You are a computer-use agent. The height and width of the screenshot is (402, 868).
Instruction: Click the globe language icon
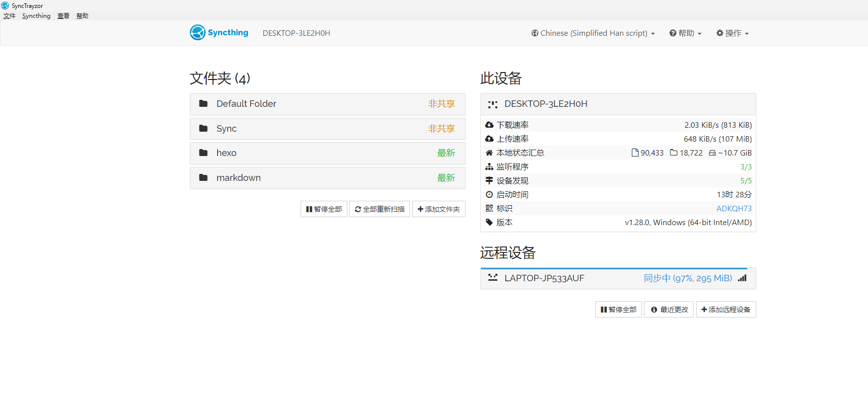click(x=535, y=33)
